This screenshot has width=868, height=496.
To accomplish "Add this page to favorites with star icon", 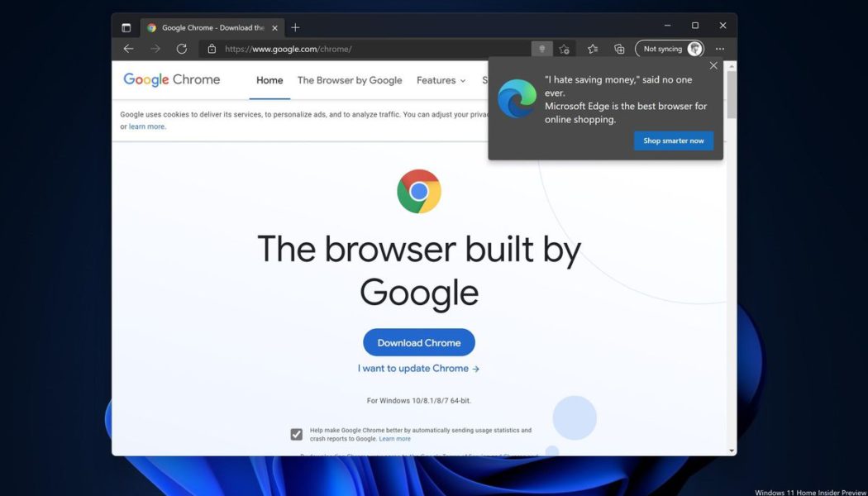I will click(x=565, y=49).
